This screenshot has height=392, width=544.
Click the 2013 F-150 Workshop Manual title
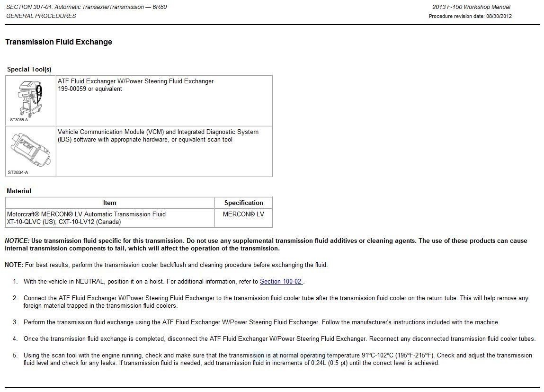tap(471, 7)
